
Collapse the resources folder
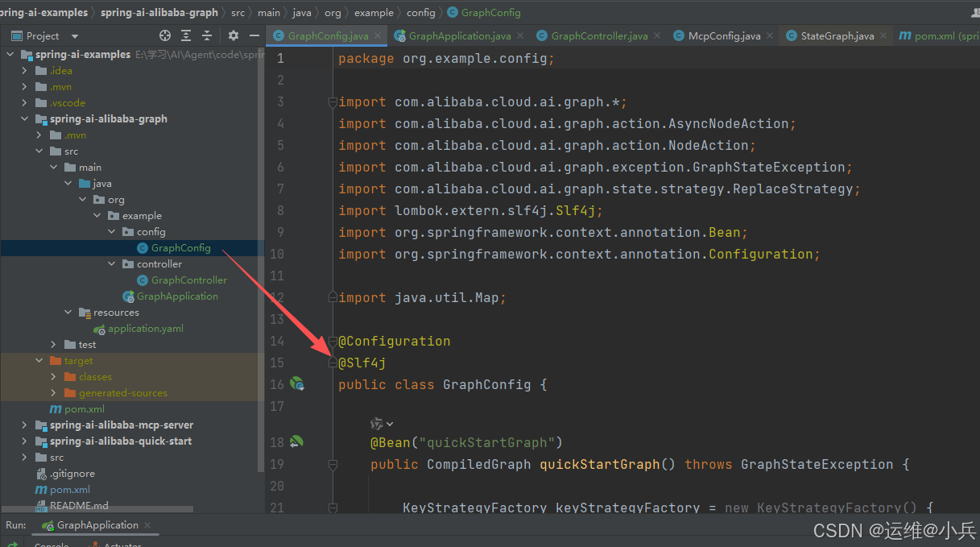pyautogui.click(x=68, y=312)
